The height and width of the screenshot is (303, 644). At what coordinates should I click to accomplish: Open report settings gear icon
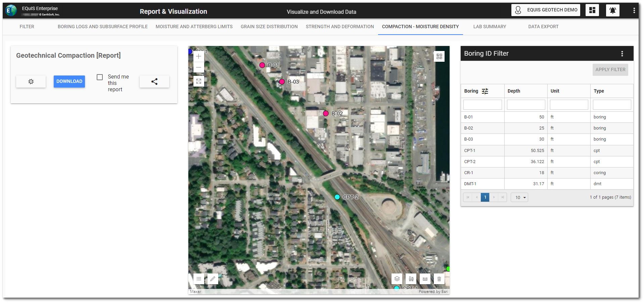pos(31,82)
